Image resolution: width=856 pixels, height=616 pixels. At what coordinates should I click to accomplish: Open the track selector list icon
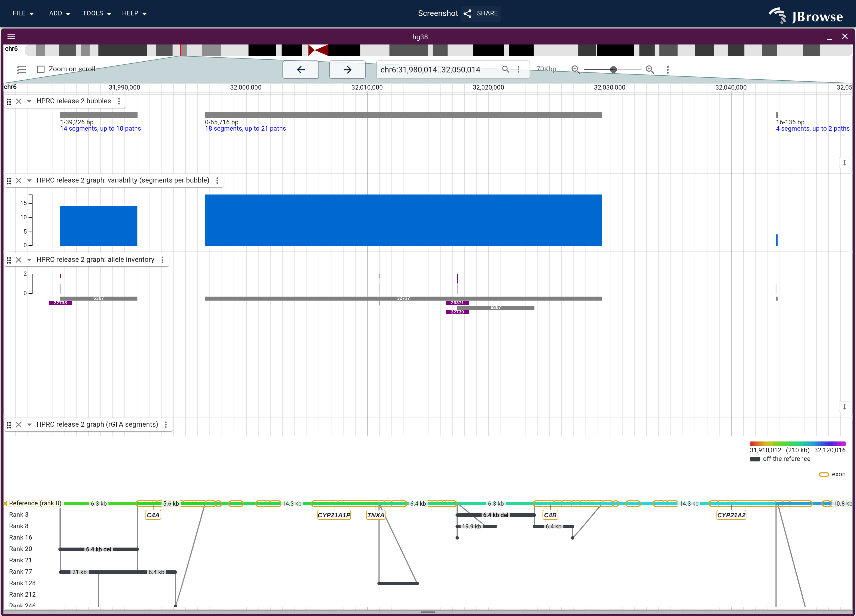pyautogui.click(x=21, y=69)
